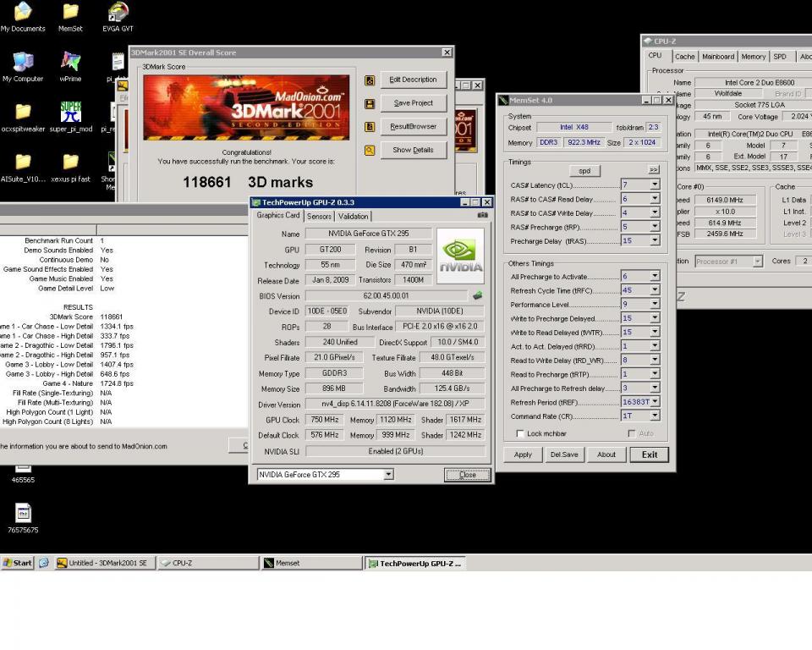This screenshot has width=812, height=650.
Task: Open the MemSet folder on desktop
Action: pyautogui.click(x=70, y=17)
